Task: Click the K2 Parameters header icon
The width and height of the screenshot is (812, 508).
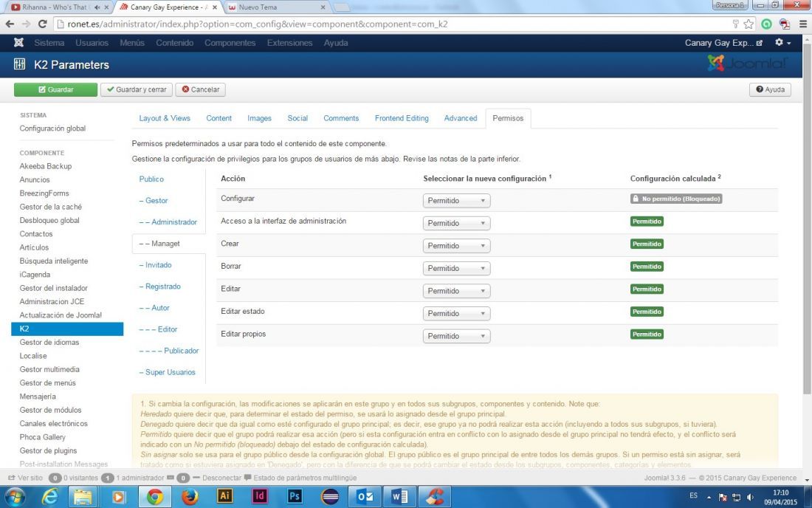Action: click(x=20, y=64)
